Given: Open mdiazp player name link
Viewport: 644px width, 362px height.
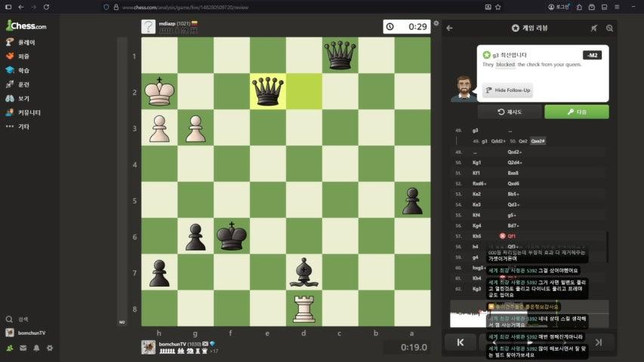Looking at the screenshot, I should 167,23.
